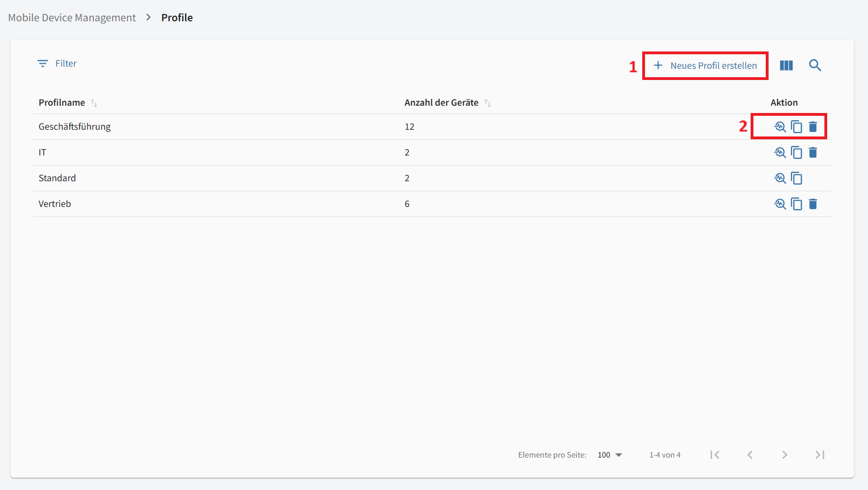Sort by Anzahl der Geräte column

tap(487, 103)
